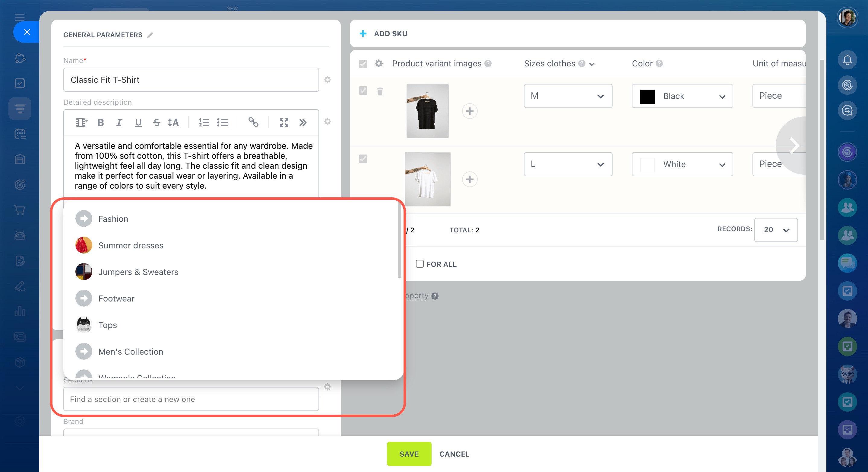Open the SKU grid settings gear
868x472 pixels.
379,63
